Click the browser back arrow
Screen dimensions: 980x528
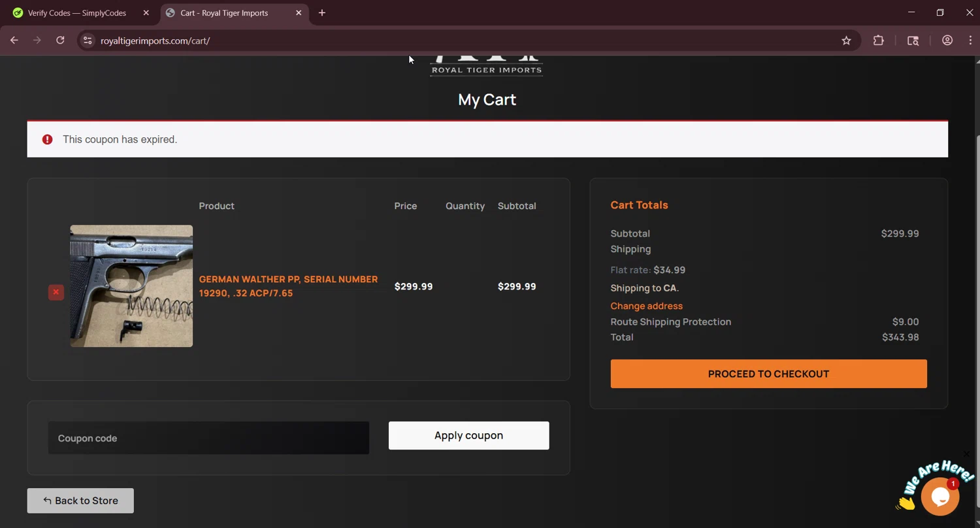(14, 41)
